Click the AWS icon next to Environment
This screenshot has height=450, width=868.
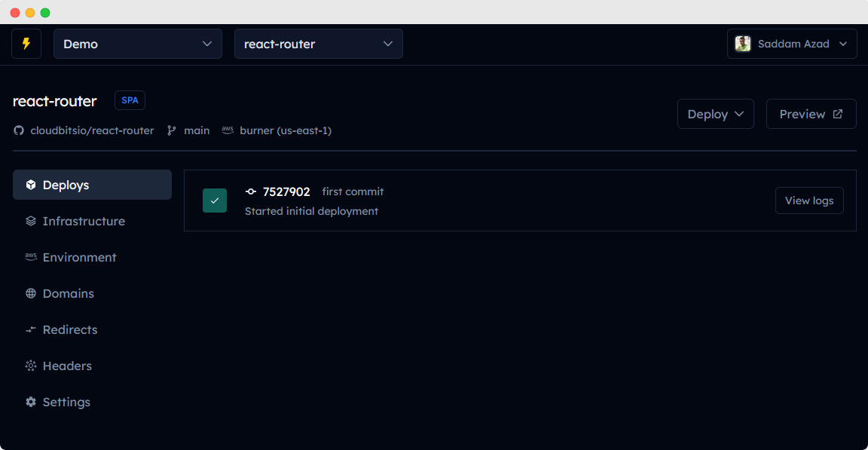pos(31,257)
